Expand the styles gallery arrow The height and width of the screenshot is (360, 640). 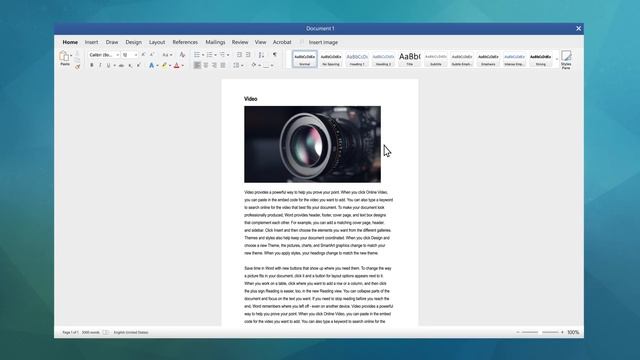[x=556, y=60]
